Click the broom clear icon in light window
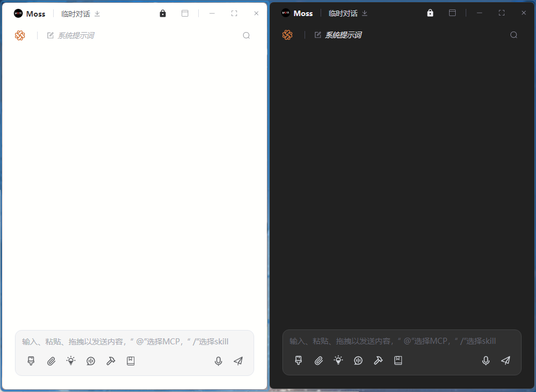Viewport: 536px width, 392px height. (31, 361)
